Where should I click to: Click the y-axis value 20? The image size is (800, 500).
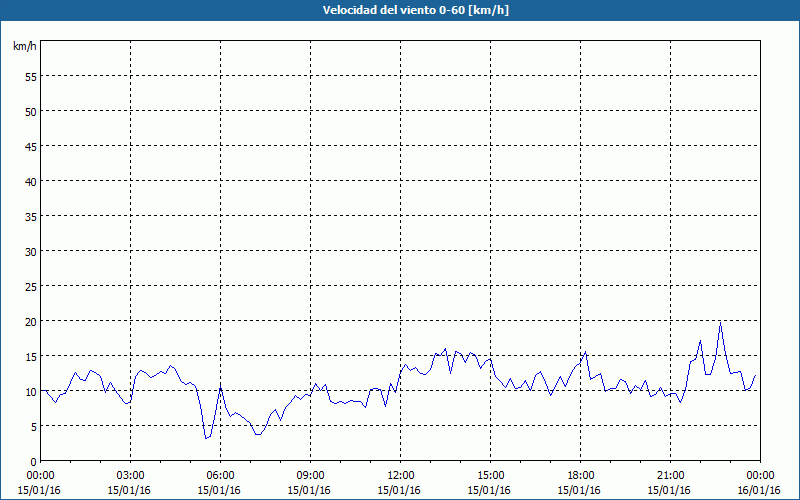tap(31, 321)
